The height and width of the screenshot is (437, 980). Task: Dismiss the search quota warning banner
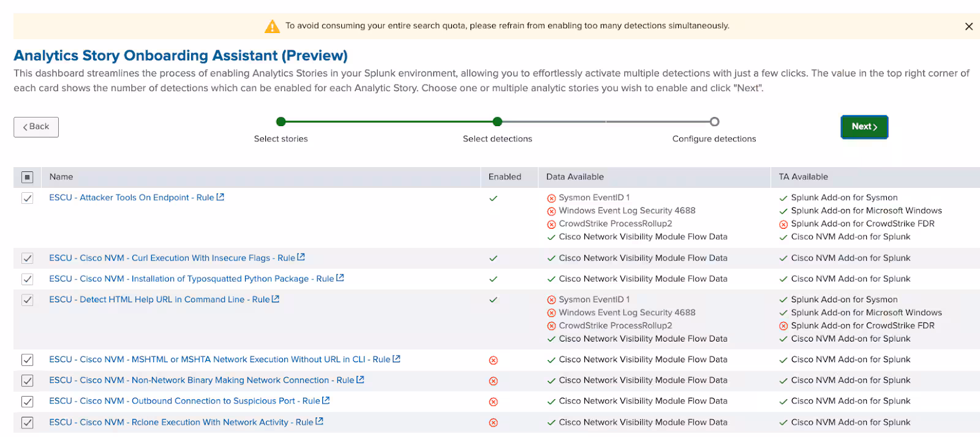(968, 26)
